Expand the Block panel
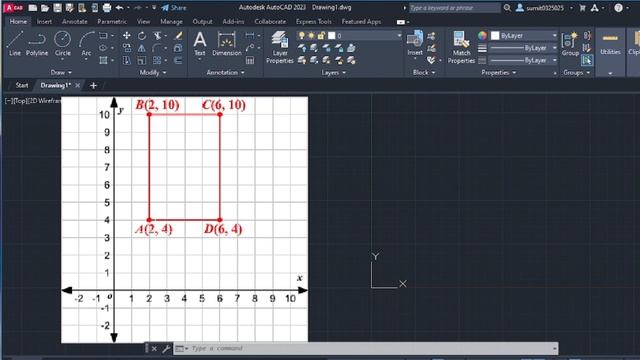This screenshot has width=640, height=360. pyautogui.click(x=424, y=72)
